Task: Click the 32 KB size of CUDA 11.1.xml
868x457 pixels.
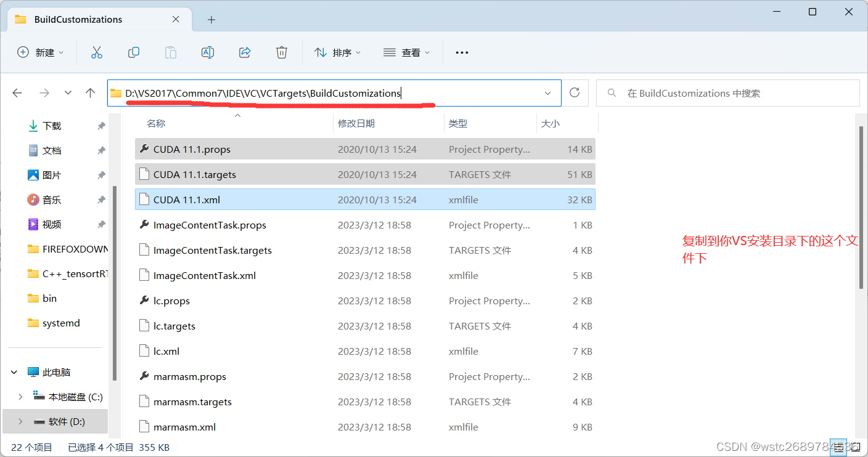Action: (579, 200)
